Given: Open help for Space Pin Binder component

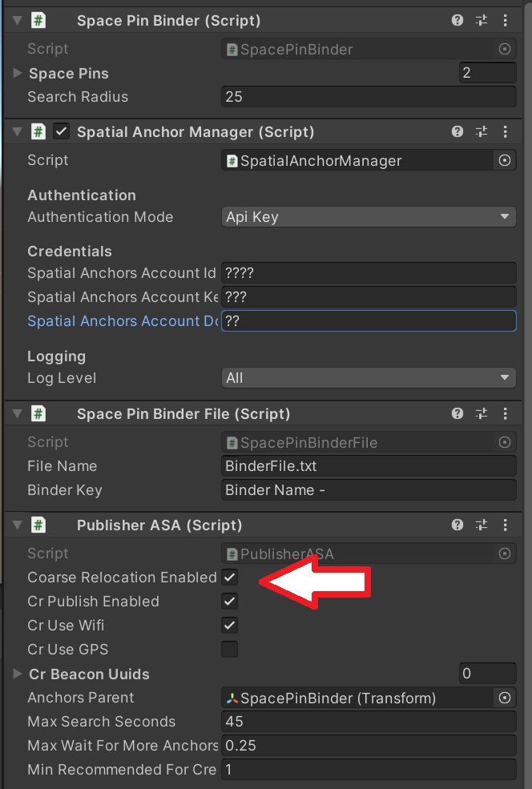Looking at the screenshot, I should tap(457, 20).
